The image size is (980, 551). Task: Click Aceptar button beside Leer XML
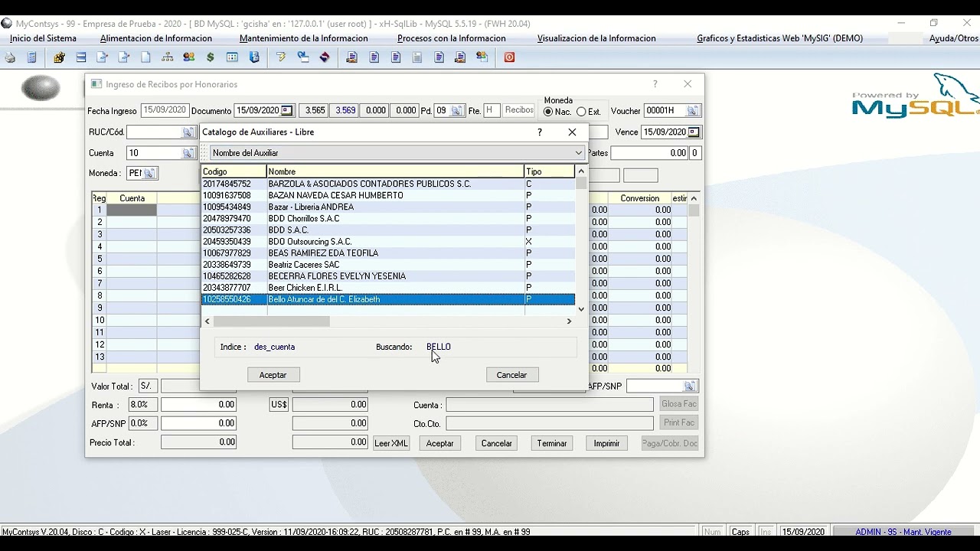(x=440, y=443)
